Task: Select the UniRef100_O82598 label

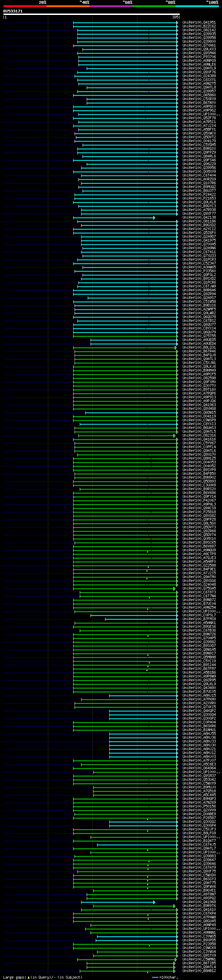Action: [x=199, y=378]
